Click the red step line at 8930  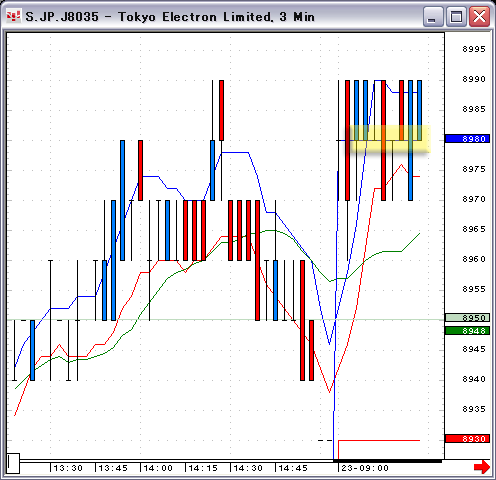(379, 441)
